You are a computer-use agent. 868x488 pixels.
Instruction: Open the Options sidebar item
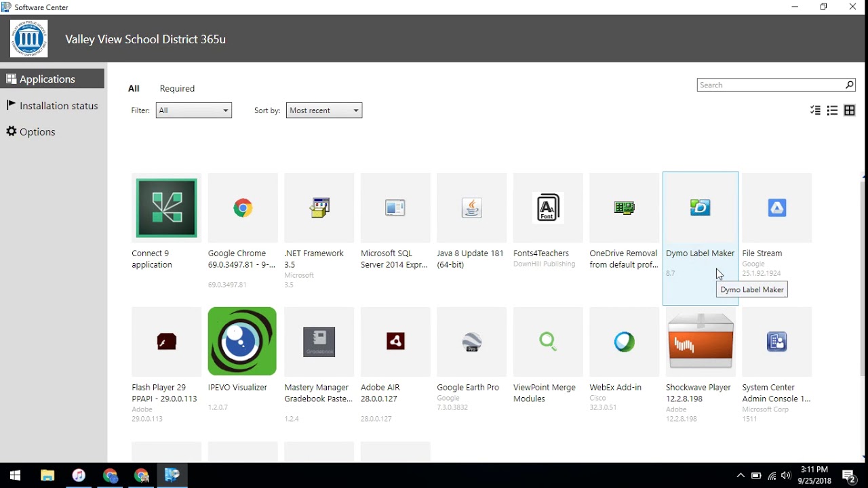(x=52, y=131)
